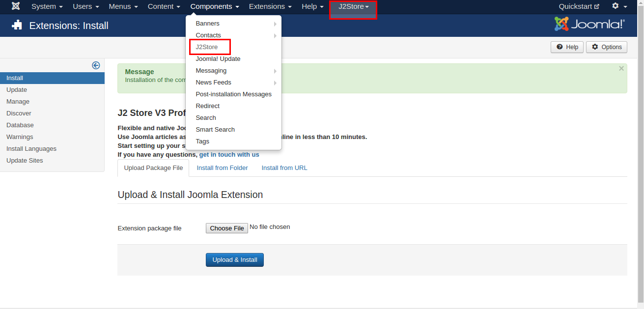
Task: Open Install Languages in the sidebar
Action: coord(52,149)
